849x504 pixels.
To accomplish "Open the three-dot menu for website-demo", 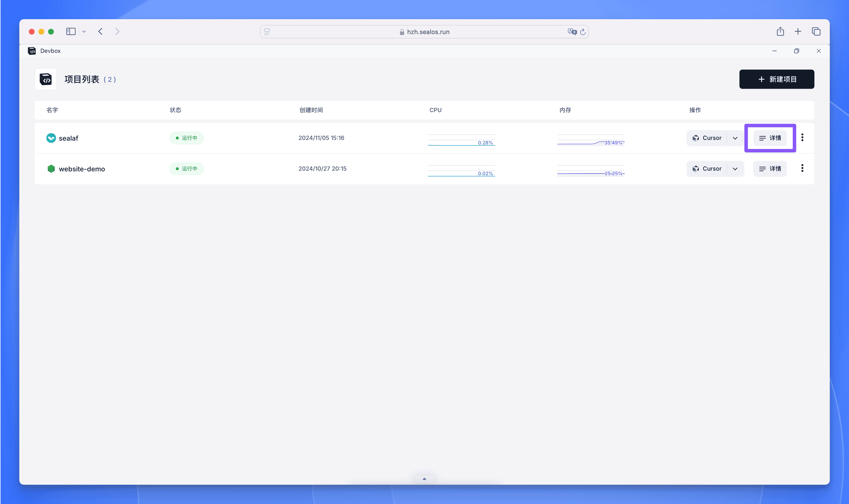I will point(802,168).
